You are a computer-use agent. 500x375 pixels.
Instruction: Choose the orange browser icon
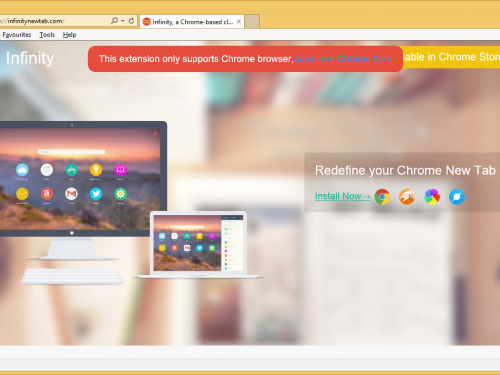(x=407, y=197)
